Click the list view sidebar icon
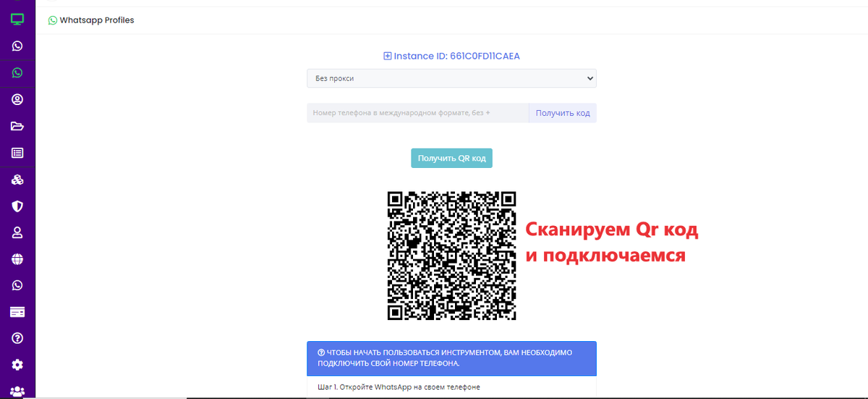Image resolution: width=868 pixels, height=399 pixels. pos(17,153)
